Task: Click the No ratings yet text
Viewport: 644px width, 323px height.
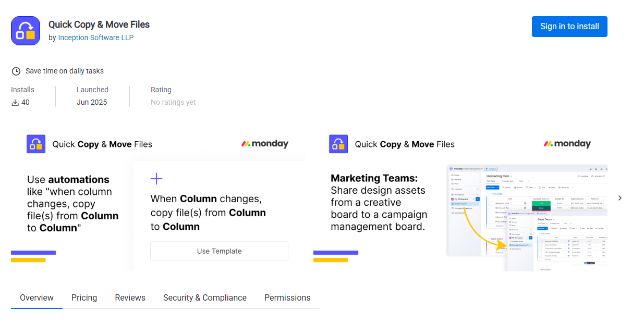Action: point(173,103)
